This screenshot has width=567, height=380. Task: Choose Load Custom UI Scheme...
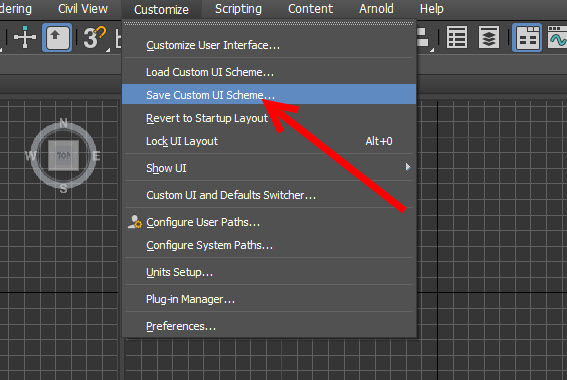269,72
